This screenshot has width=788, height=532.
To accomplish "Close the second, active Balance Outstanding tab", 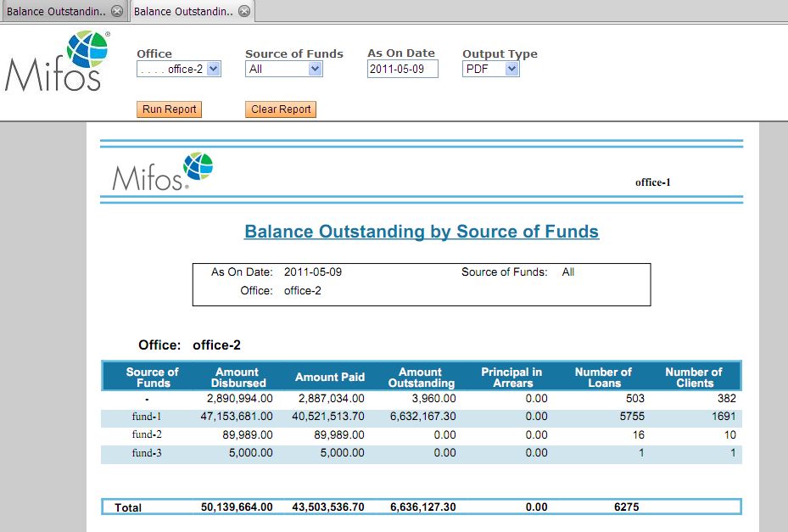I will click(244, 11).
